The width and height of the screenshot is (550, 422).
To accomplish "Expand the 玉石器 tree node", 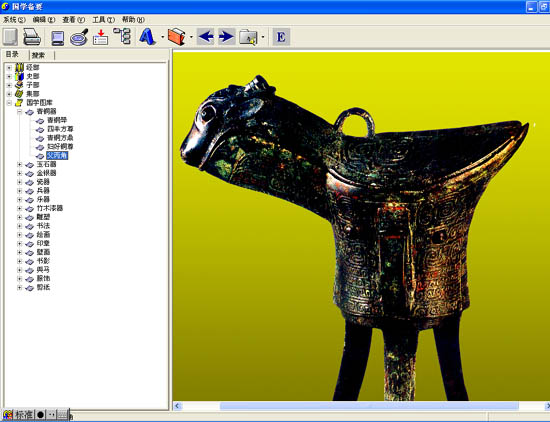I will [x=20, y=164].
